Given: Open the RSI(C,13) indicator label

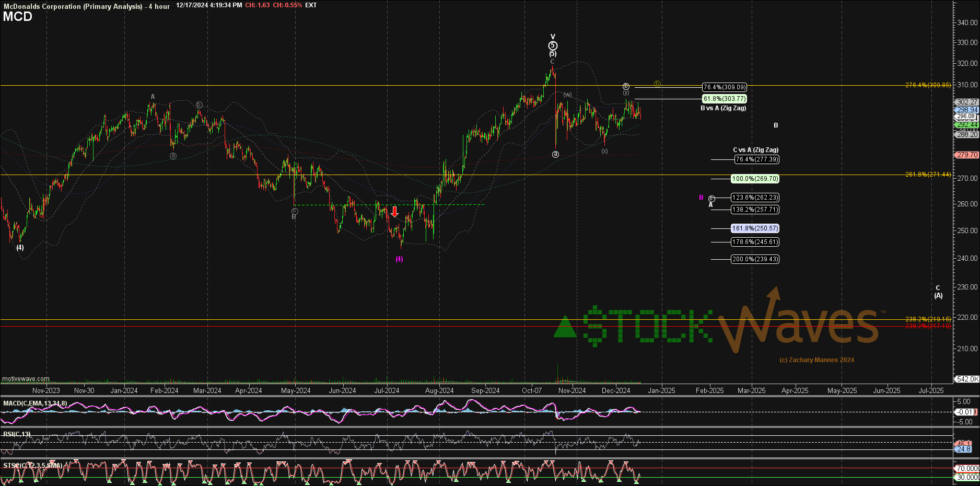Looking at the screenshot, I should tap(17, 434).
